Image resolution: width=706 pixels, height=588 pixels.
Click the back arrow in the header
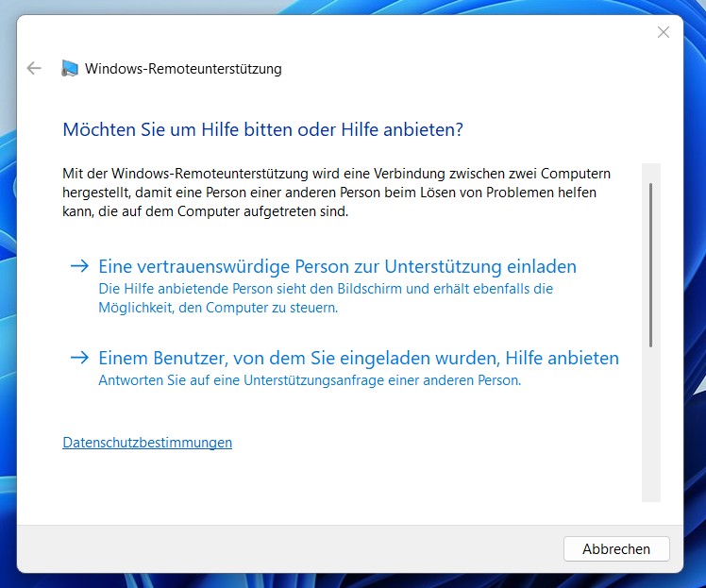(x=35, y=68)
